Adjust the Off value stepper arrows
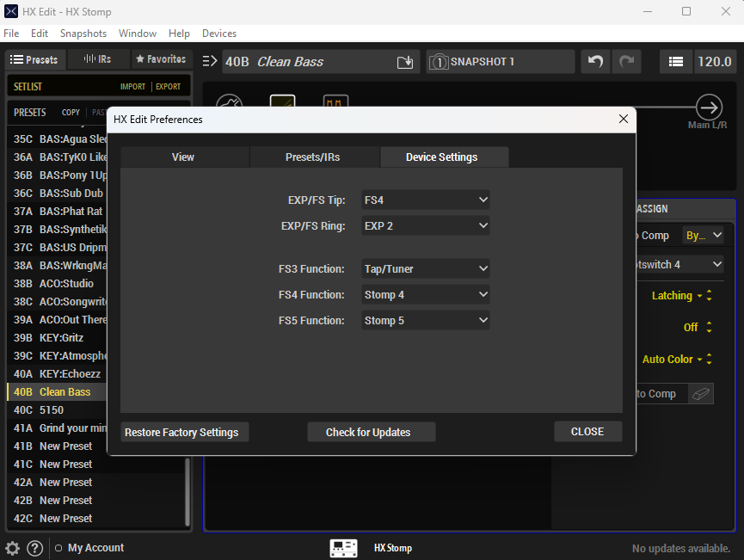Viewport: 744px width, 560px height. pyautogui.click(x=710, y=327)
